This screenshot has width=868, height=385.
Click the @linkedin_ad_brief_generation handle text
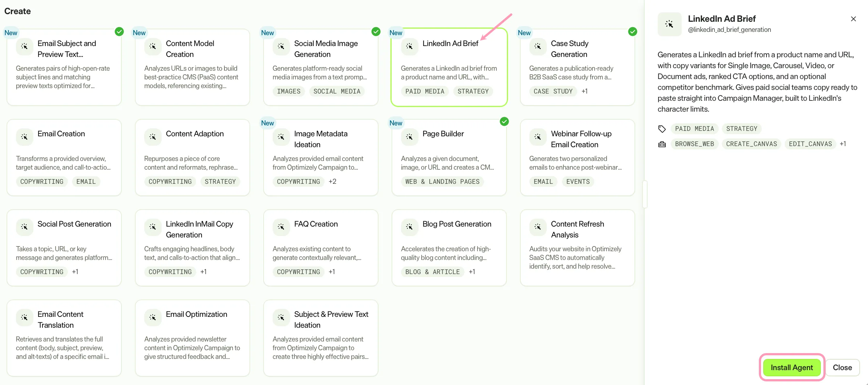click(x=729, y=30)
